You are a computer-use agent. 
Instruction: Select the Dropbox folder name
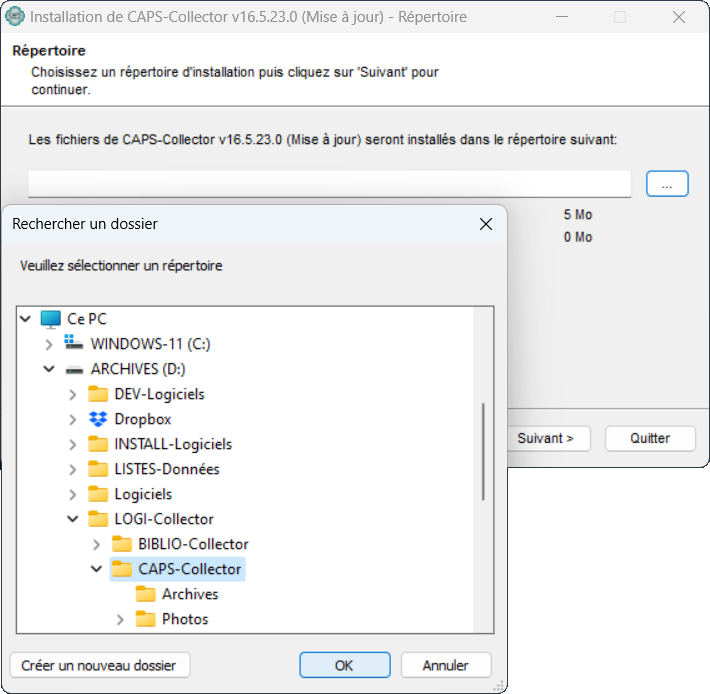pos(143,419)
